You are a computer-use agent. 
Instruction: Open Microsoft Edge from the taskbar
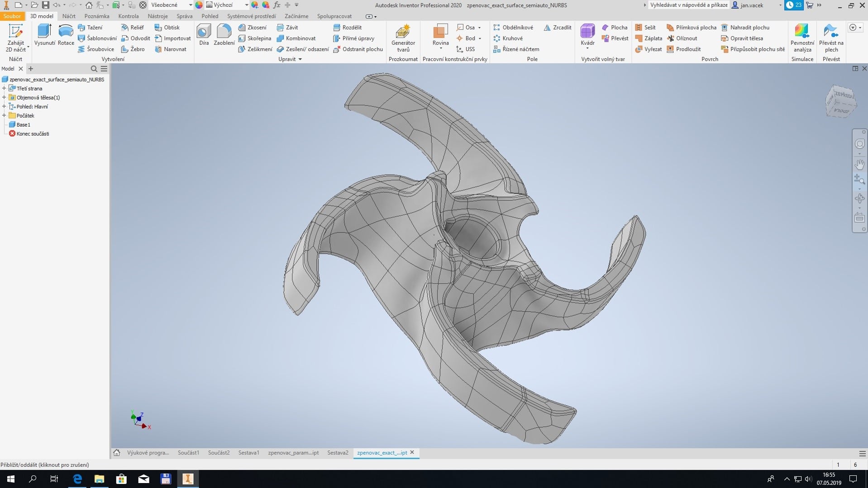(x=77, y=479)
